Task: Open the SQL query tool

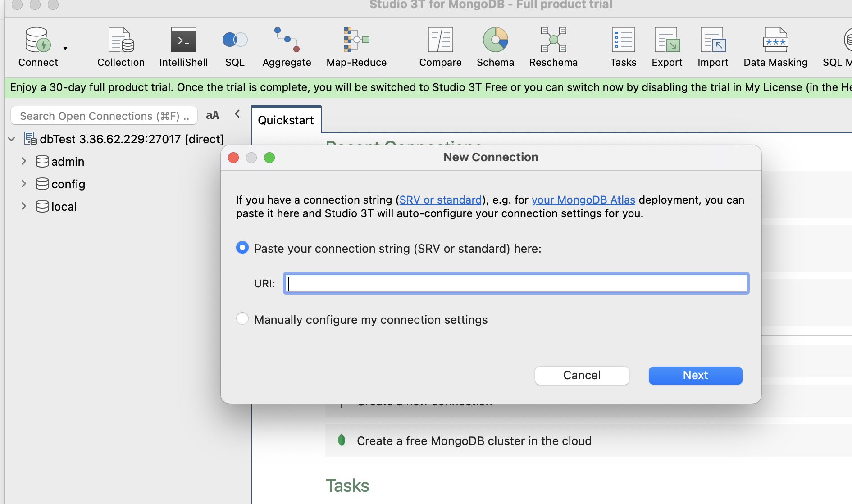Action: [x=235, y=47]
